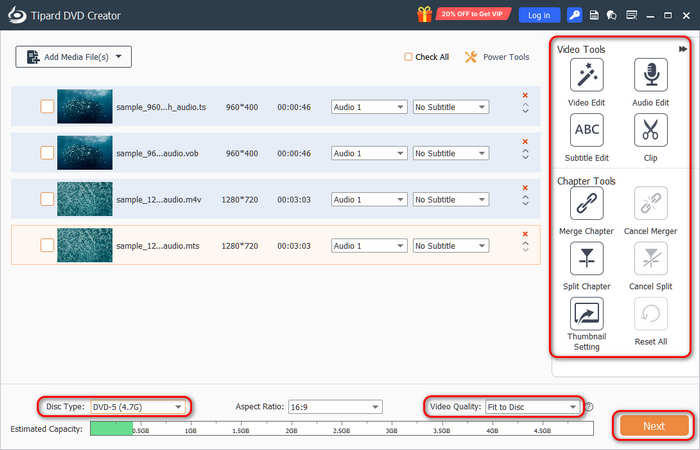This screenshot has width=700, height=450.
Task: Click file name sample_96...audio.vob
Action: (x=157, y=153)
